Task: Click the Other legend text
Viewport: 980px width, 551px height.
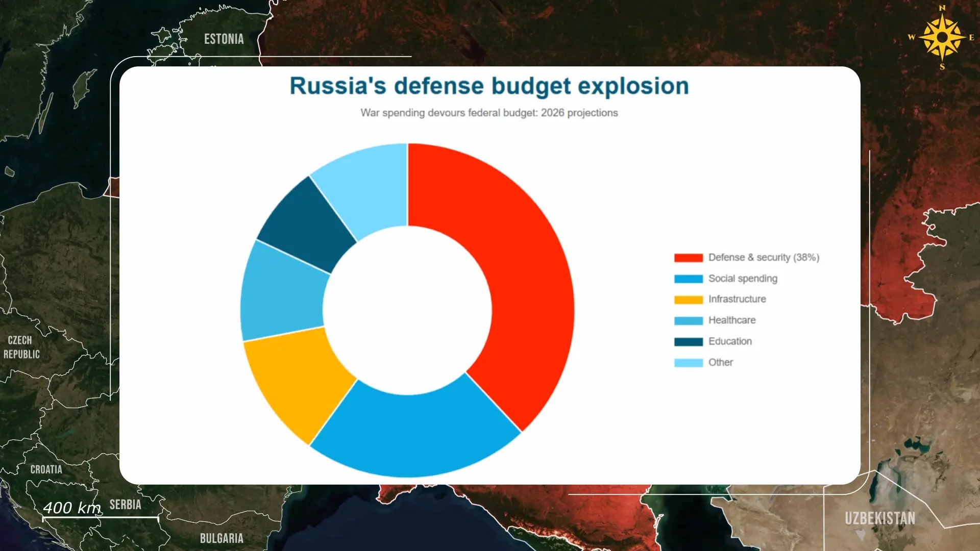Action: 720,362
